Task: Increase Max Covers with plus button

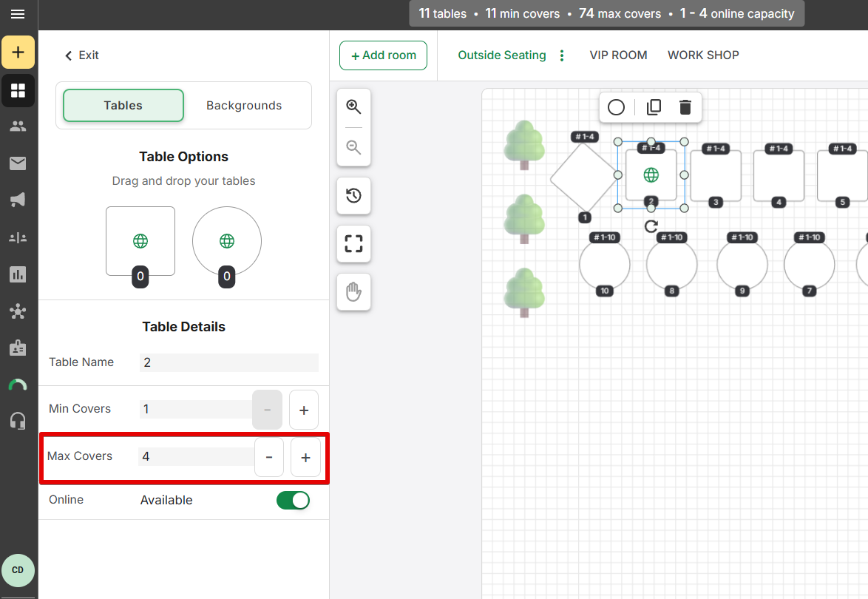Action: pos(305,458)
